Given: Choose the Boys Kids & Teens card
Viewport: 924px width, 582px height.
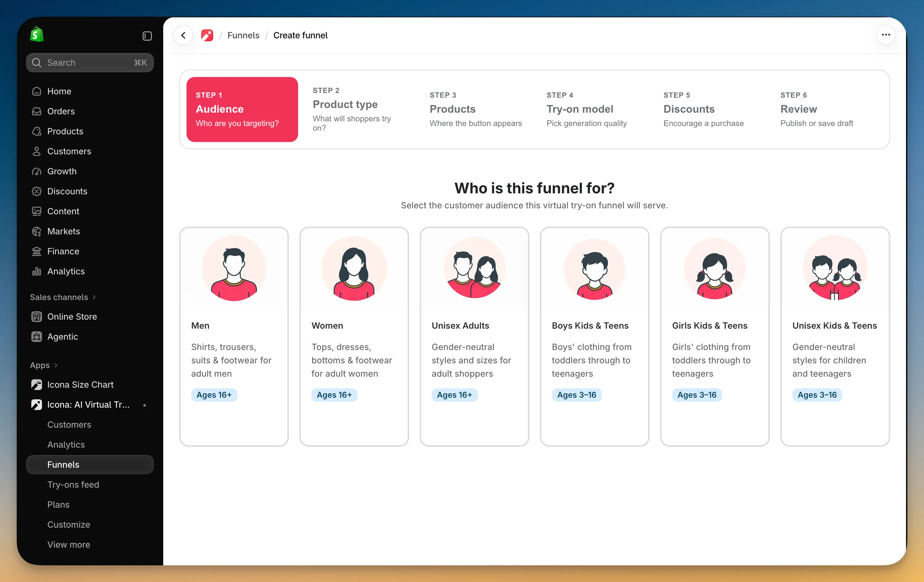Looking at the screenshot, I should pos(594,336).
